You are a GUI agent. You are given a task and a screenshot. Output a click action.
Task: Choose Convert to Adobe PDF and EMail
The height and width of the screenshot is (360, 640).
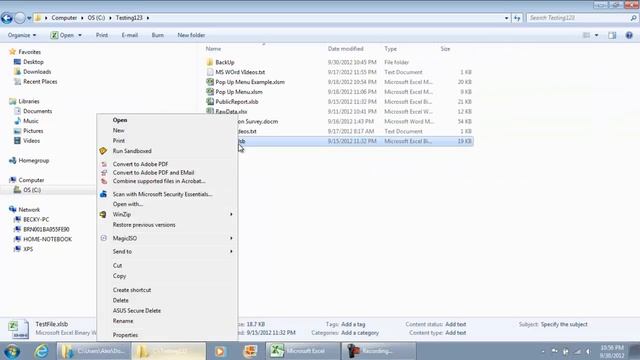pyautogui.click(x=153, y=173)
